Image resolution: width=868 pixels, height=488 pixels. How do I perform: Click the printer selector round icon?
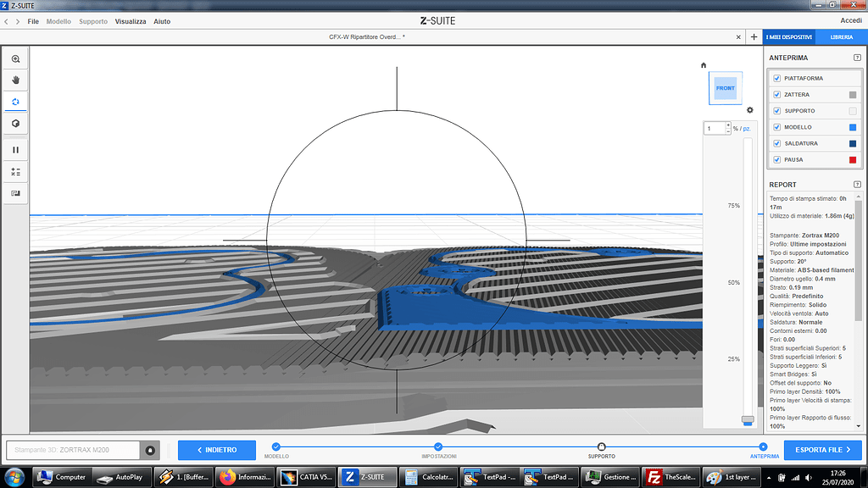(x=150, y=451)
